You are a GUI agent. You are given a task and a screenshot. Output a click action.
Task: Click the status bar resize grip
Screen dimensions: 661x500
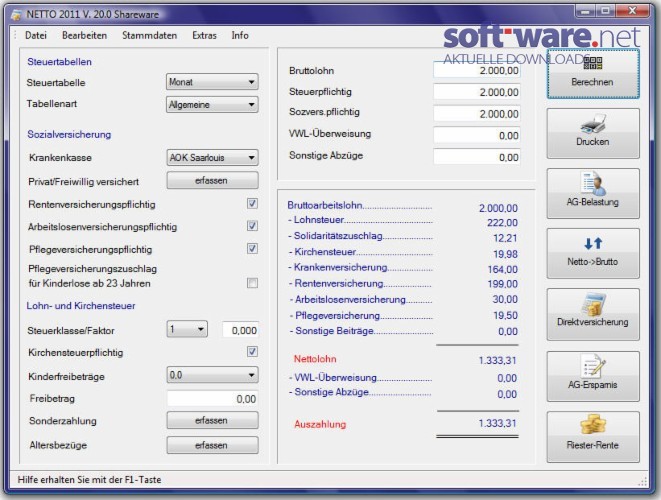click(x=643, y=481)
